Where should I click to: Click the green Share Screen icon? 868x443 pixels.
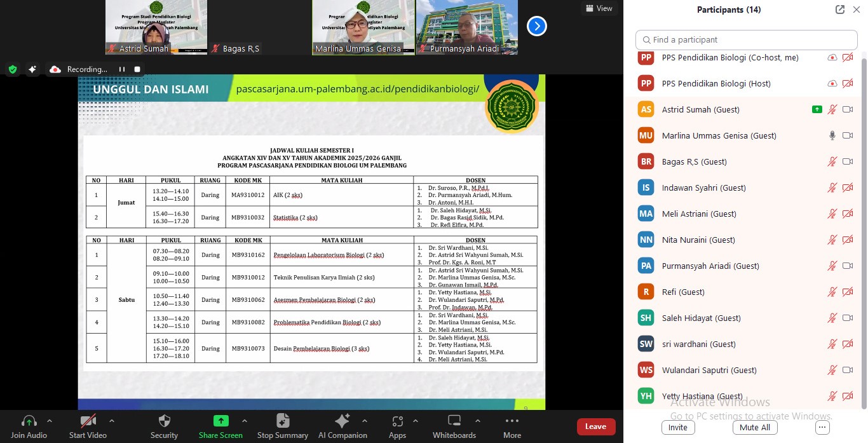click(220, 421)
